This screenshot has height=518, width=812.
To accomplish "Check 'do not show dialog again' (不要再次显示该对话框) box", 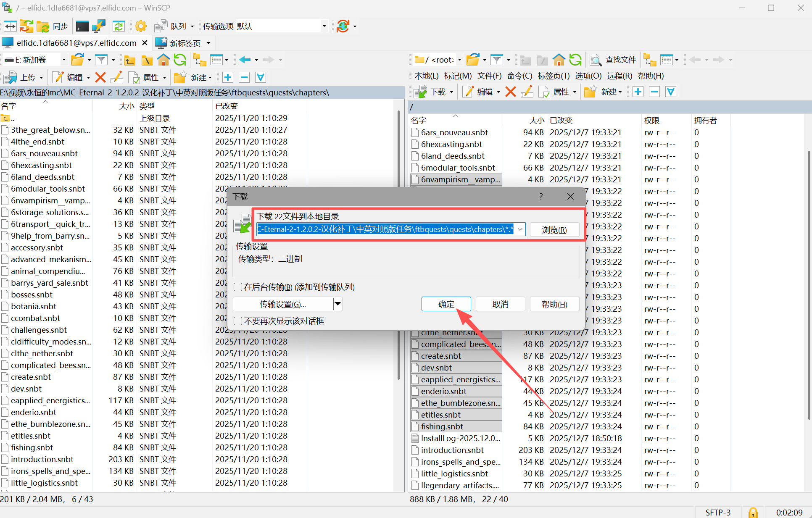I will point(238,321).
